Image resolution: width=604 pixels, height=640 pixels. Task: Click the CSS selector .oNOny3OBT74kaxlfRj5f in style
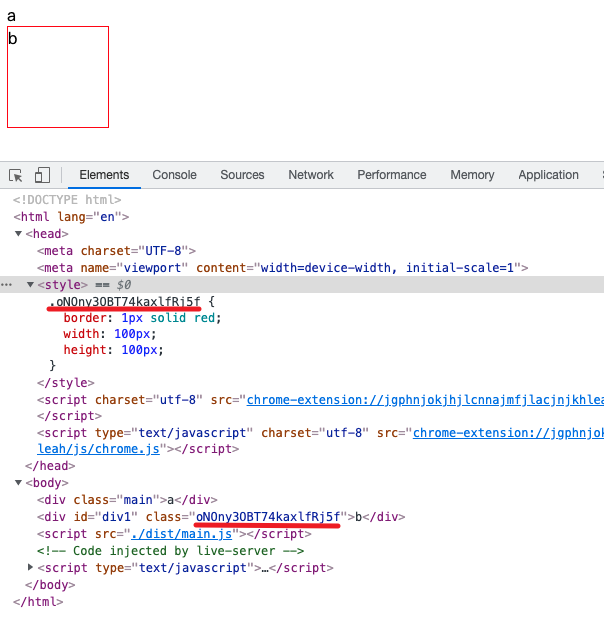(124, 302)
